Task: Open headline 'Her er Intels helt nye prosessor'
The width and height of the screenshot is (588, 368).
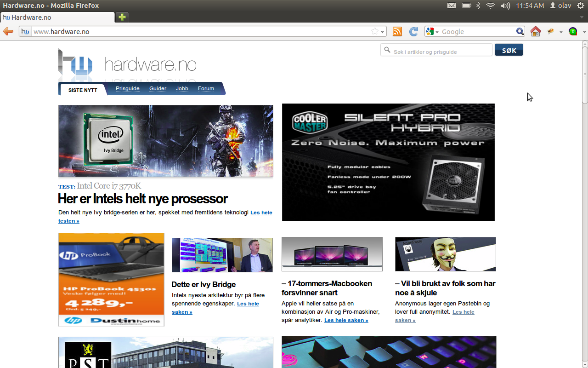Action: point(143,199)
